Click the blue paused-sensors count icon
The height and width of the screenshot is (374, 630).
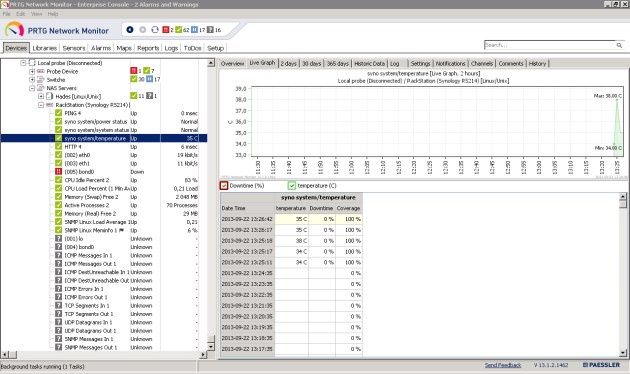(194, 30)
